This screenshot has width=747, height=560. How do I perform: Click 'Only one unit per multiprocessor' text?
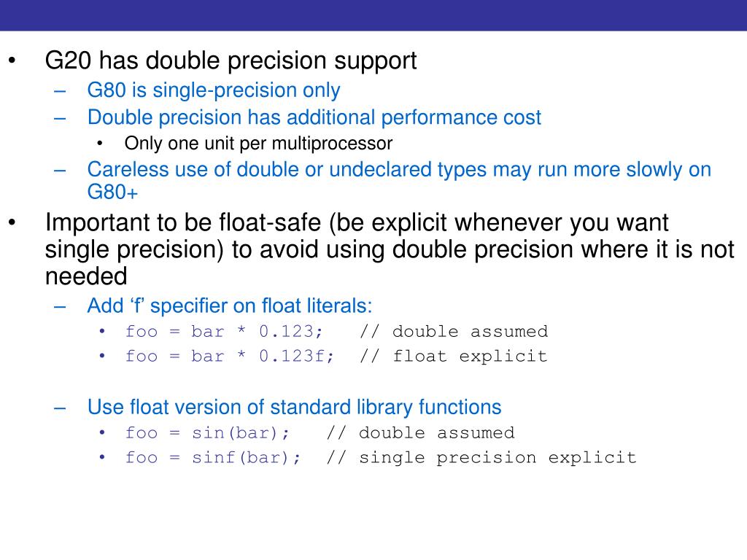pos(258,144)
